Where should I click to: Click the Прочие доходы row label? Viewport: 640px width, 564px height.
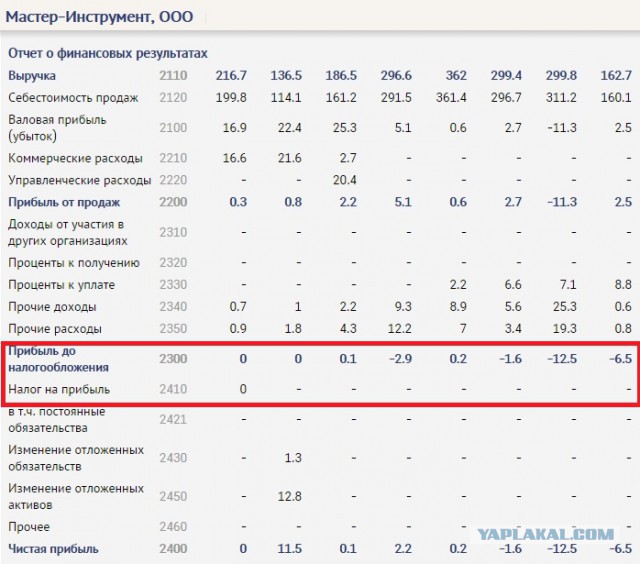click(x=52, y=306)
